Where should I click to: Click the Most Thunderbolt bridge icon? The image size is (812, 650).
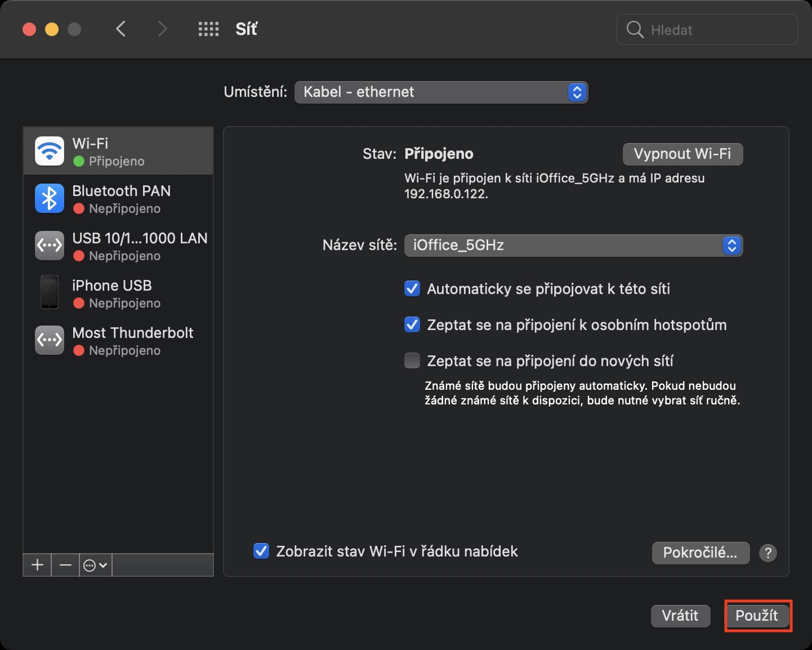(50, 340)
